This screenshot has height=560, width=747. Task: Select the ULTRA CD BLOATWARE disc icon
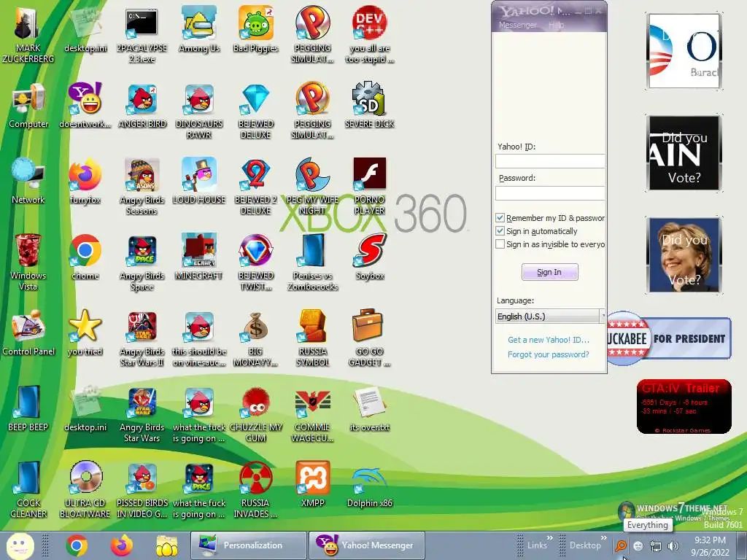point(85,489)
